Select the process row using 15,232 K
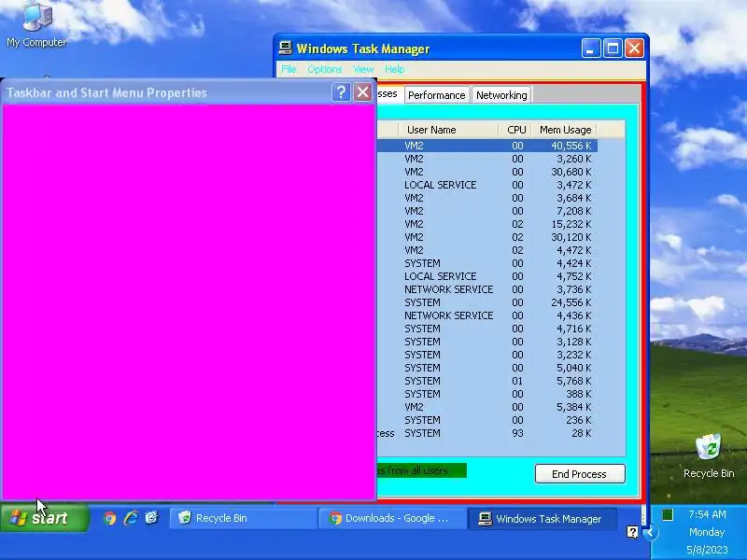Screen dimensions: 747x560 [486, 224]
